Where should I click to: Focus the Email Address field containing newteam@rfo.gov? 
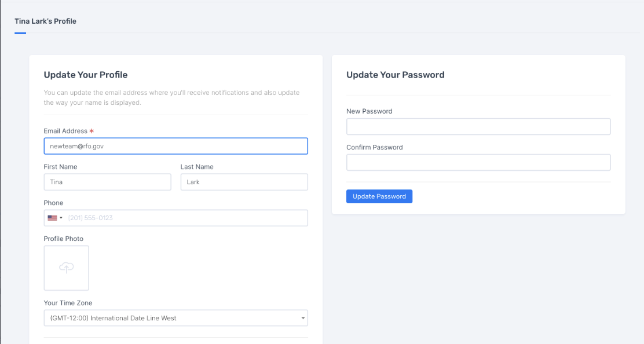tap(176, 146)
